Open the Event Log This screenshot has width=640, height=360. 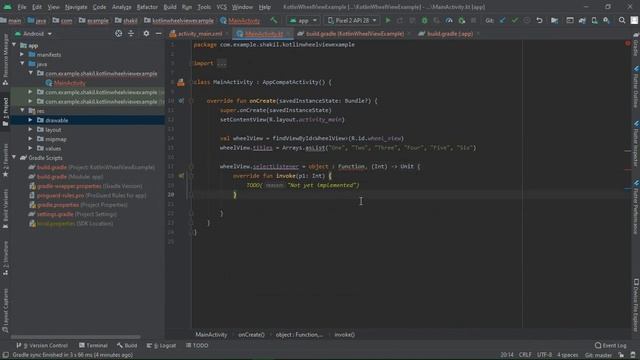pos(611,345)
